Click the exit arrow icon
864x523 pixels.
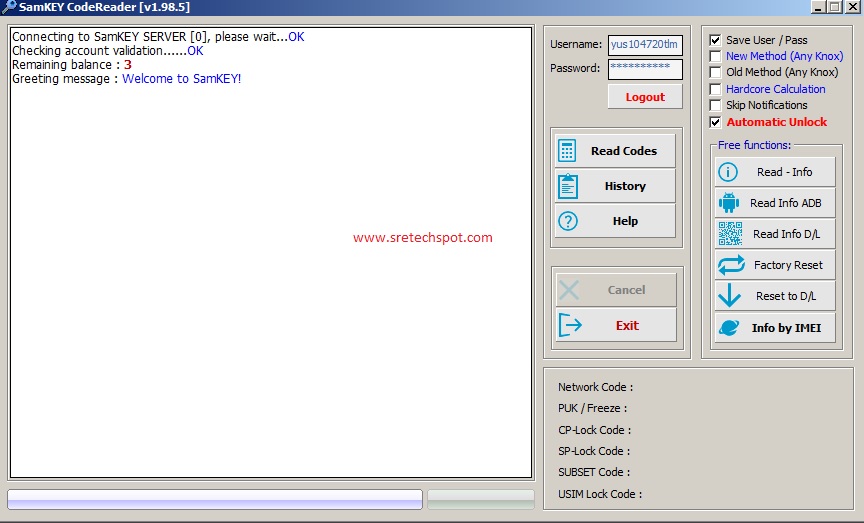570,325
